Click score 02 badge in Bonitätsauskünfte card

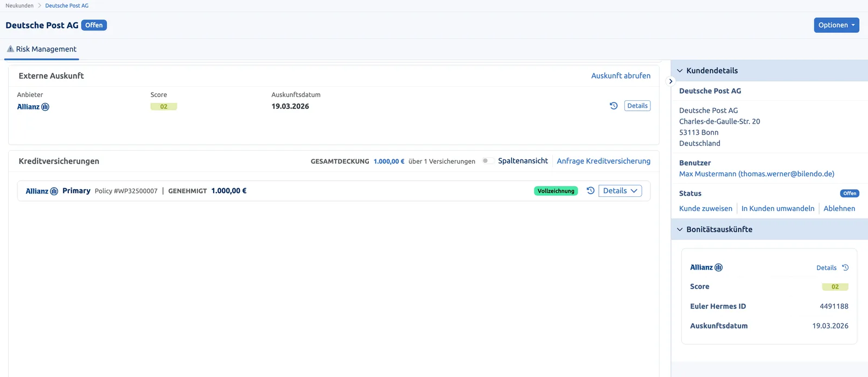point(835,287)
